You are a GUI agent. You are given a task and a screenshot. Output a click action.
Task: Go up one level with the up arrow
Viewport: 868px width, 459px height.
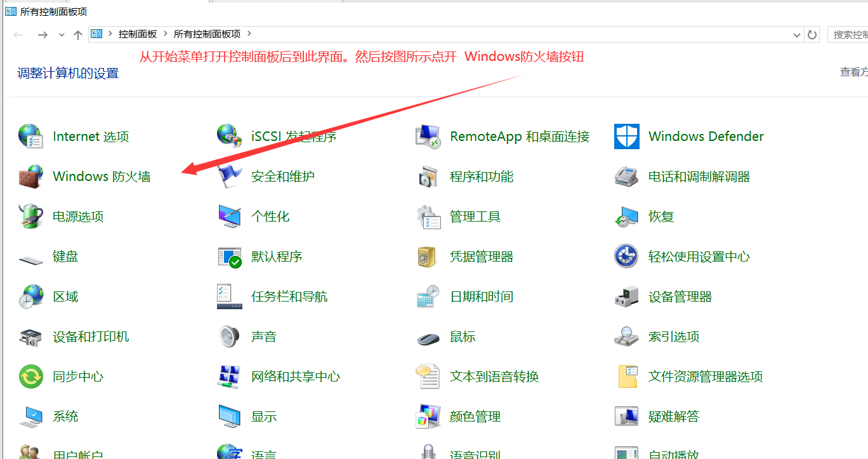point(78,35)
